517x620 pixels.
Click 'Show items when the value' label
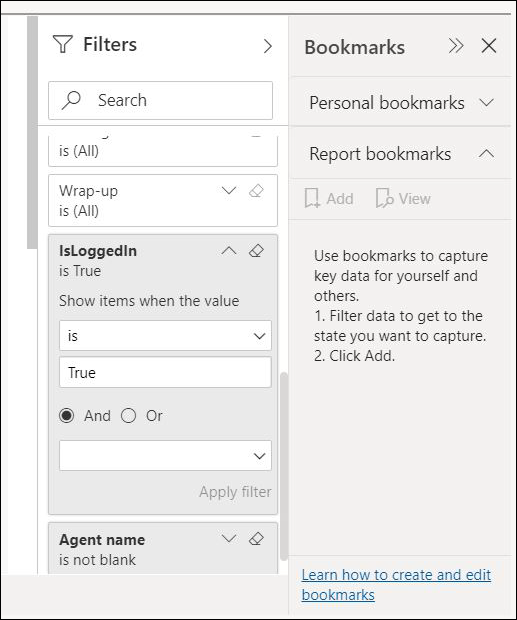click(x=149, y=301)
